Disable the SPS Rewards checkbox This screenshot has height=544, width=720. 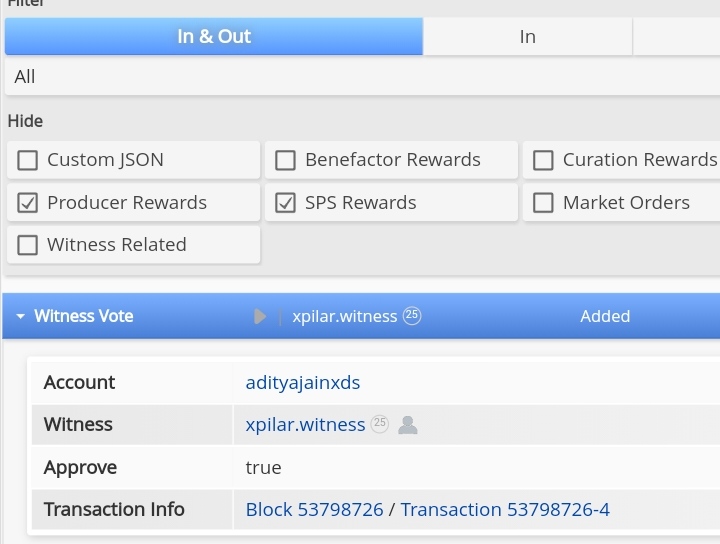point(286,203)
